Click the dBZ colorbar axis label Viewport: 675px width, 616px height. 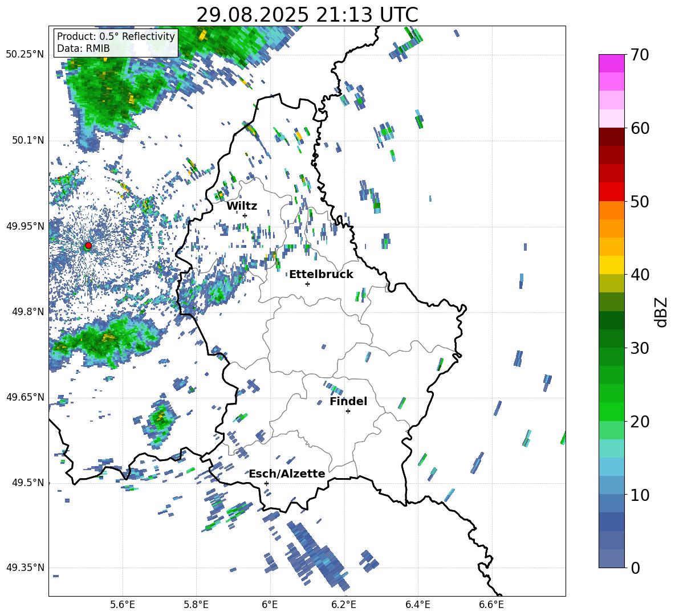(662, 312)
